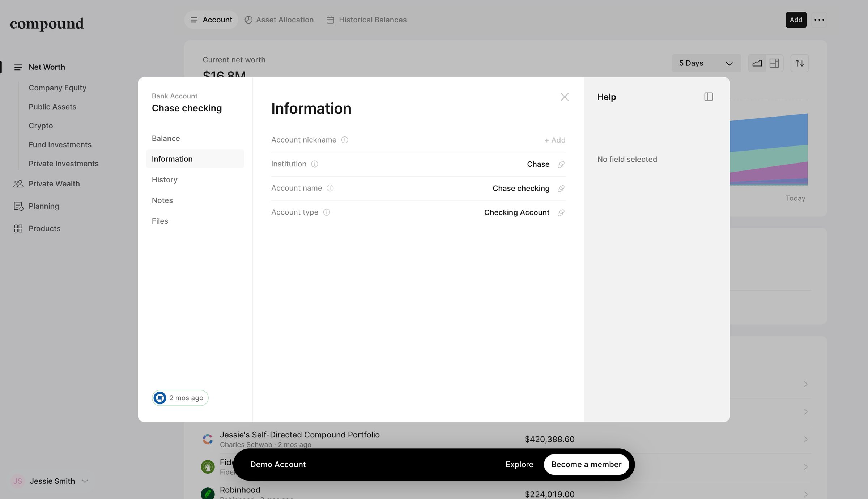The height and width of the screenshot is (499, 868).
Task: Open the History section of the dialog
Action: (165, 180)
